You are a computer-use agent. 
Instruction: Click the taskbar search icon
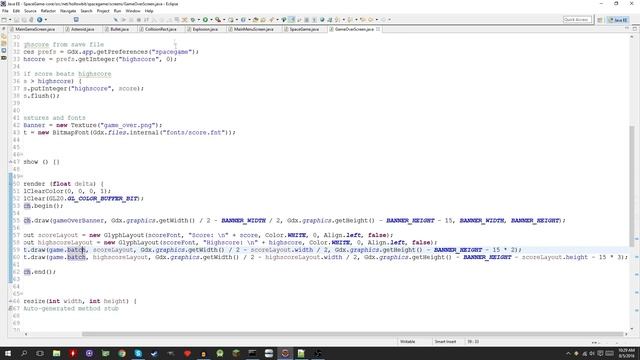(24, 353)
